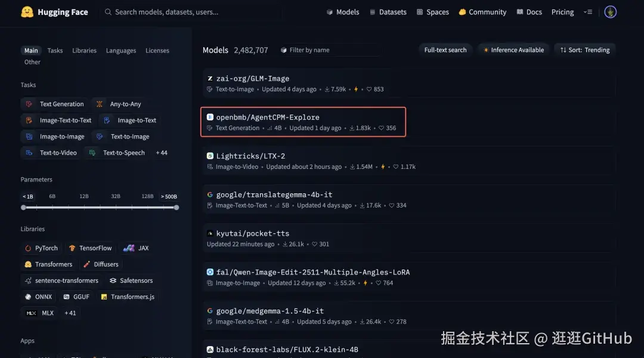Open the Models page
This screenshot has height=358, width=644.
click(342, 12)
